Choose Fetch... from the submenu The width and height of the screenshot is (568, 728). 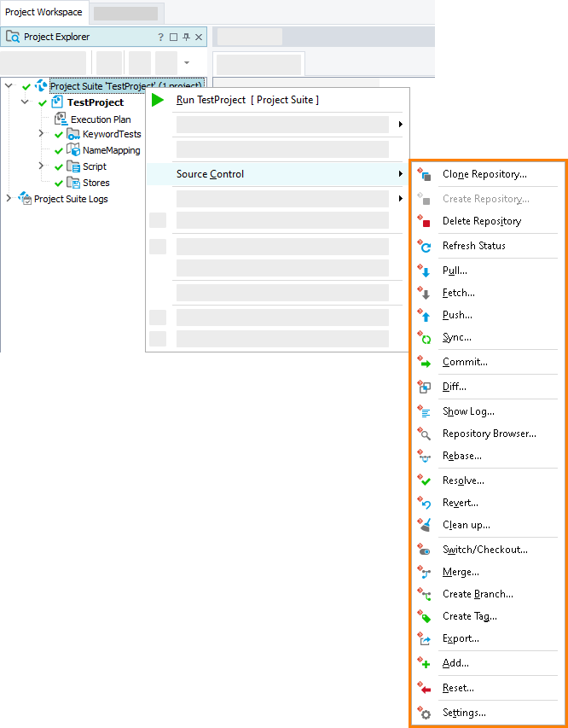tap(488, 293)
